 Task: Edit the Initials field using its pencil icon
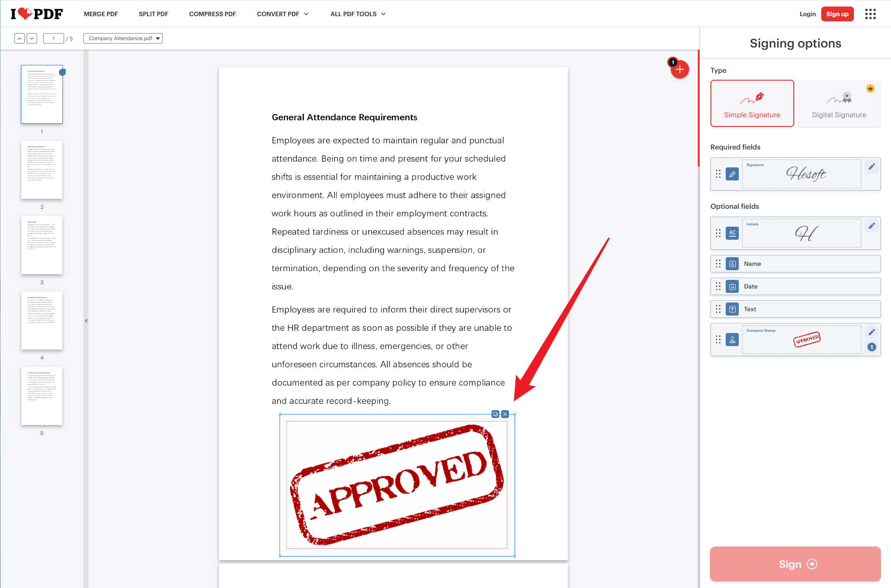click(872, 226)
